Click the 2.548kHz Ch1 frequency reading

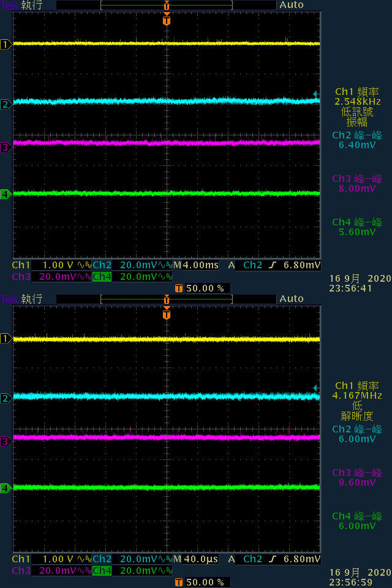(358, 102)
